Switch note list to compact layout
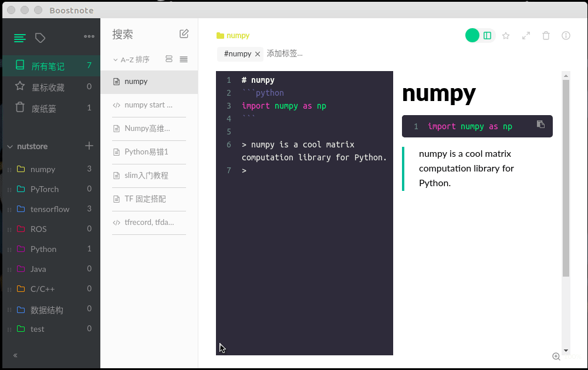The image size is (588, 370). point(183,59)
